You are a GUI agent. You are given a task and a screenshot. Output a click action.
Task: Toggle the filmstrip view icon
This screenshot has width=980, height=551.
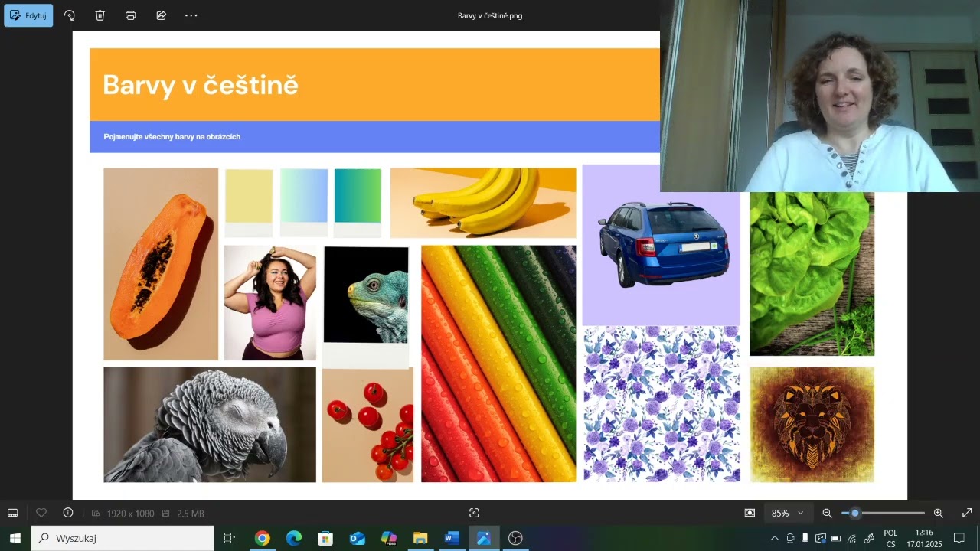[x=13, y=513]
